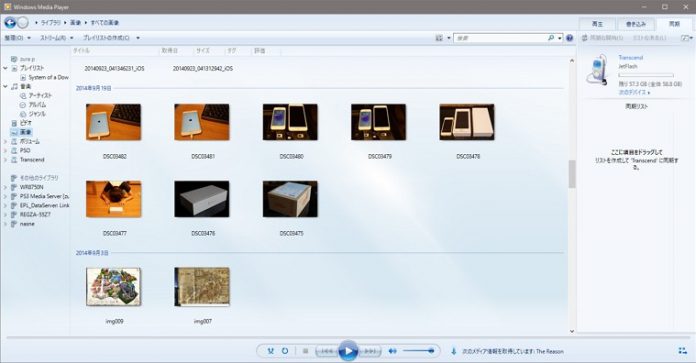Click the large blue Play button
This screenshot has height=363, width=696.
(x=348, y=351)
